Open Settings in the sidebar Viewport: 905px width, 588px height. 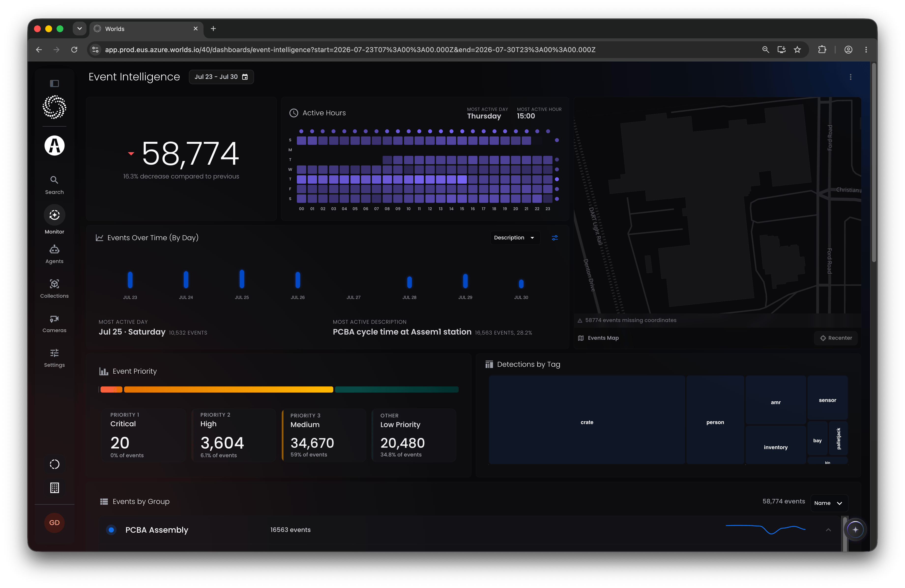point(54,358)
